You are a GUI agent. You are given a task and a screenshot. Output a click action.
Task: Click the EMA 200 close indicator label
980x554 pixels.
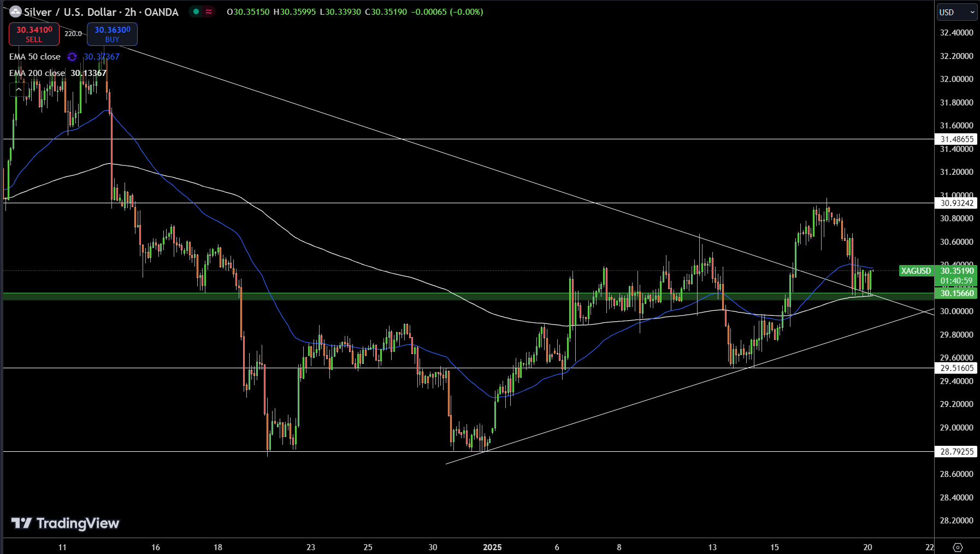click(37, 73)
